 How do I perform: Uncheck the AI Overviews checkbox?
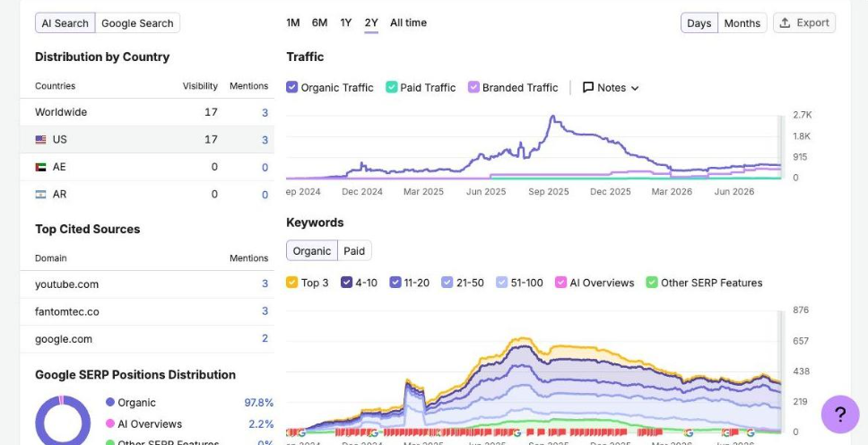(560, 283)
